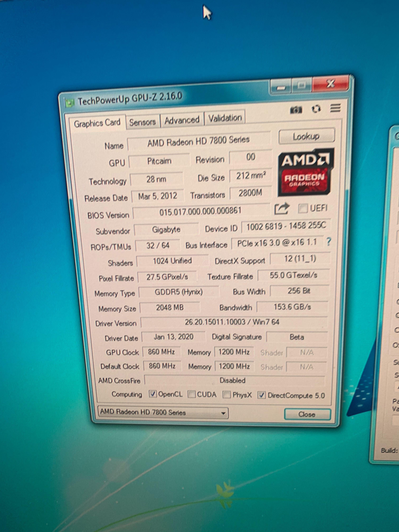Click the Die Size value 212 mm²

coord(251,176)
